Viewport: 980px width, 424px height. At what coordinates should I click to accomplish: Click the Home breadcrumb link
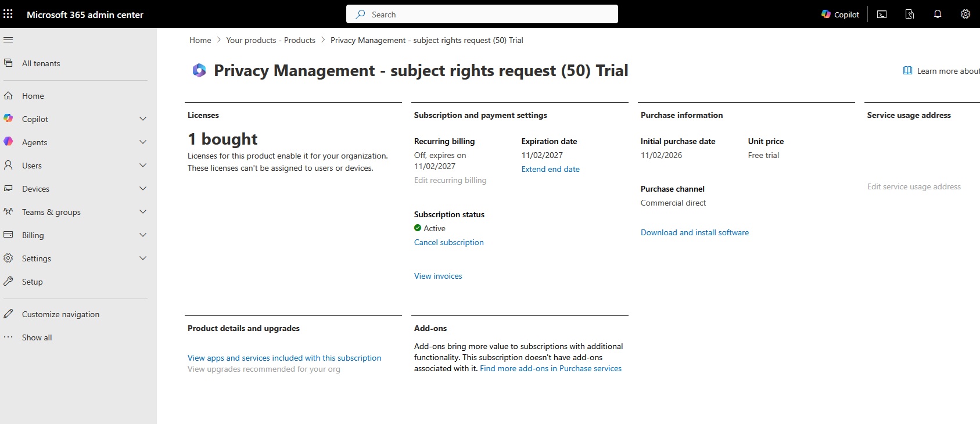pos(200,40)
